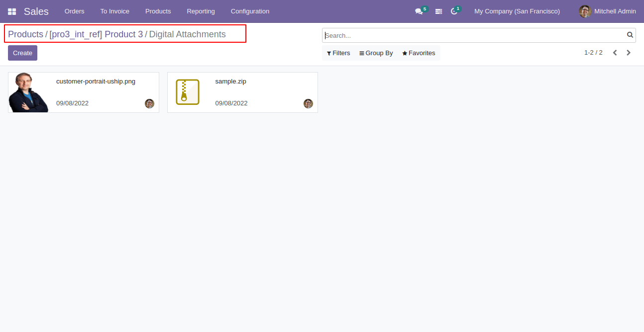Viewport: 644px width, 332px height.
Task: Click the Digital Attachments breadcrumb text
Action: coord(187,34)
